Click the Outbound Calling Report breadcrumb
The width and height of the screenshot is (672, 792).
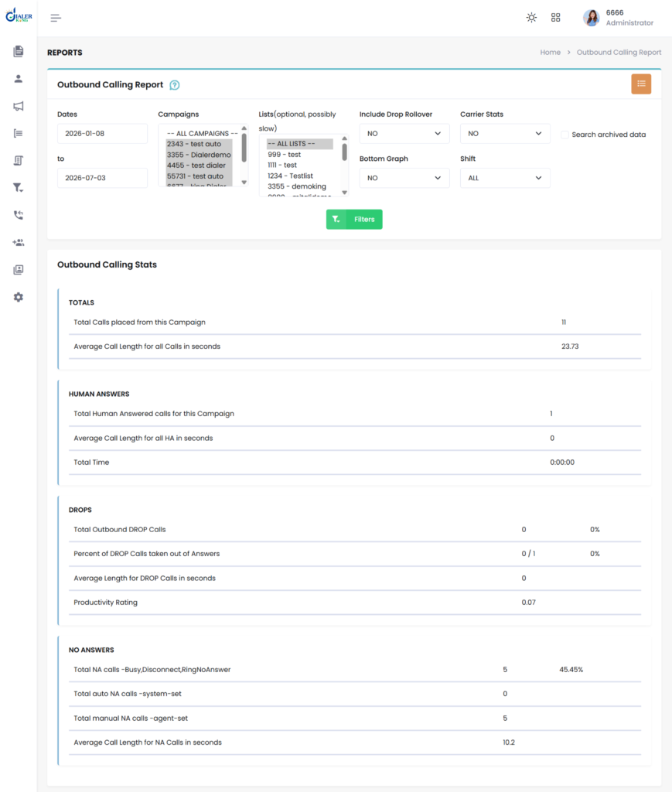pyautogui.click(x=619, y=52)
